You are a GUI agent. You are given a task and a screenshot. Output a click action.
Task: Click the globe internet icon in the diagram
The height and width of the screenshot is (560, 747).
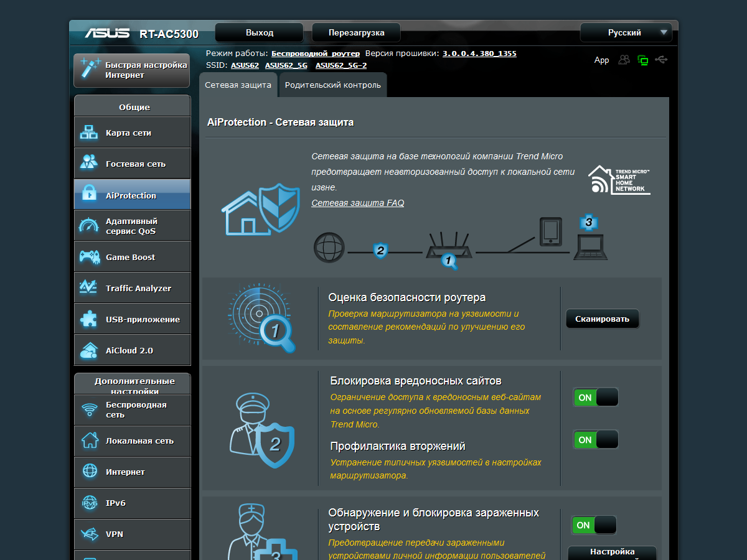(x=329, y=247)
